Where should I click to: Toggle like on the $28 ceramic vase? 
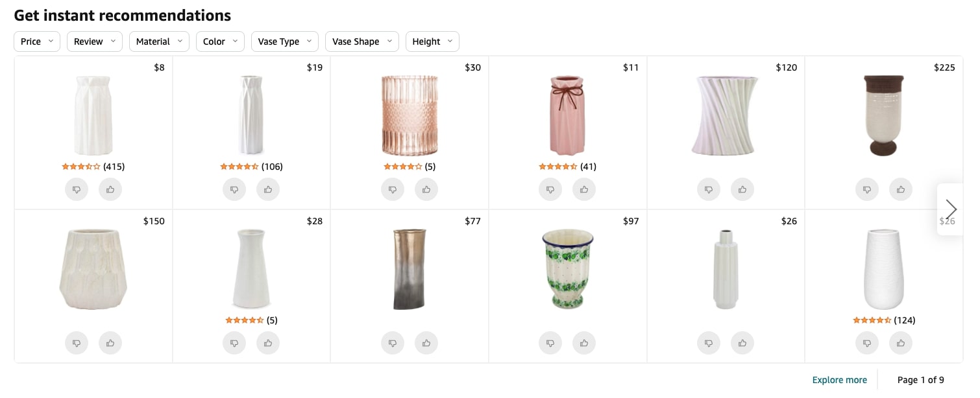[268, 343]
